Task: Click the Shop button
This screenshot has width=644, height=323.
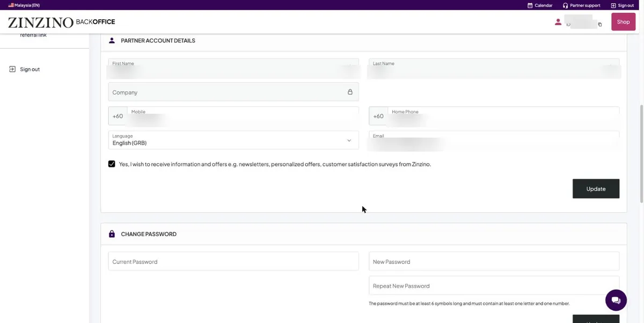Action: click(623, 22)
